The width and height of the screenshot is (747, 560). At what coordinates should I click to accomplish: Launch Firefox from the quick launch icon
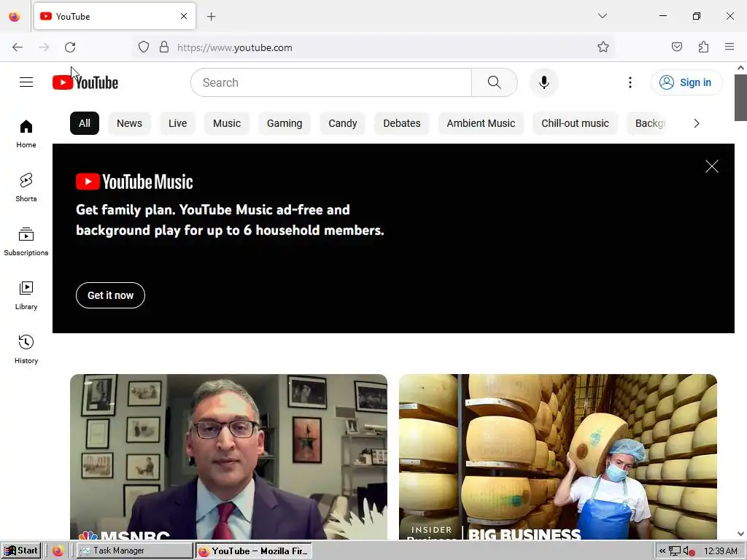pos(58,551)
